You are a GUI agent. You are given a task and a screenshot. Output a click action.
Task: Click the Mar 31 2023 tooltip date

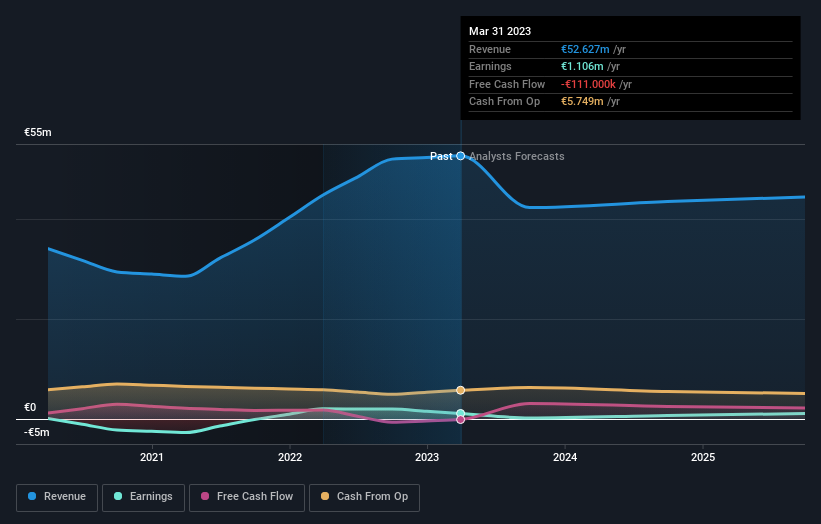click(500, 31)
